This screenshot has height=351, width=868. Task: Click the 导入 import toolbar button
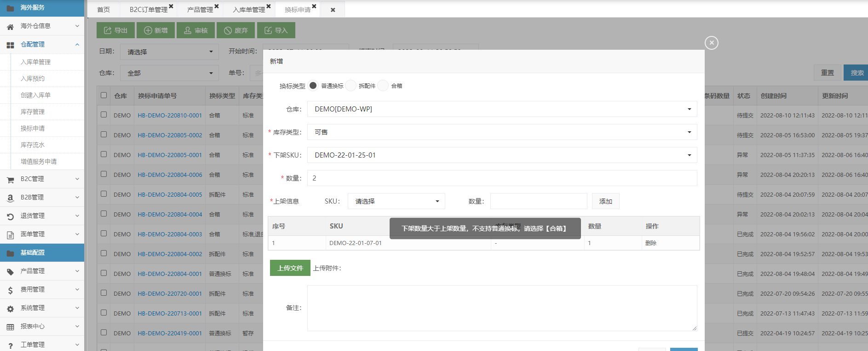coord(276,30)
